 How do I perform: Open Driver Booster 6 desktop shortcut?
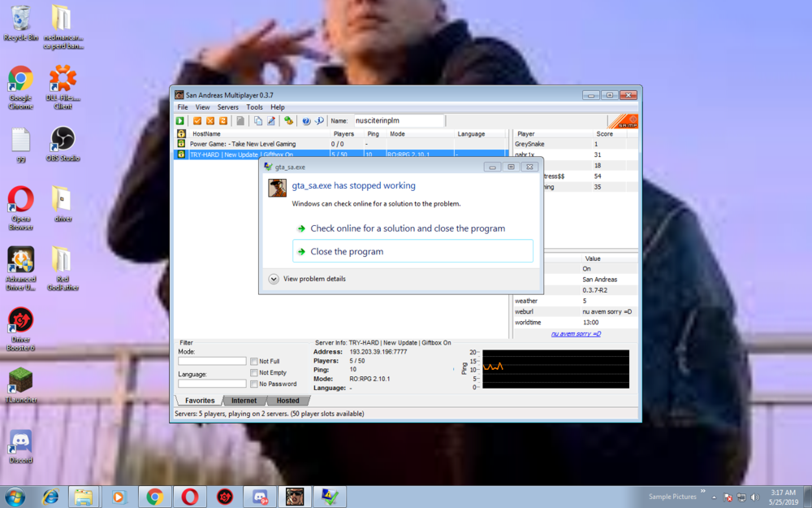coord(21,328)
